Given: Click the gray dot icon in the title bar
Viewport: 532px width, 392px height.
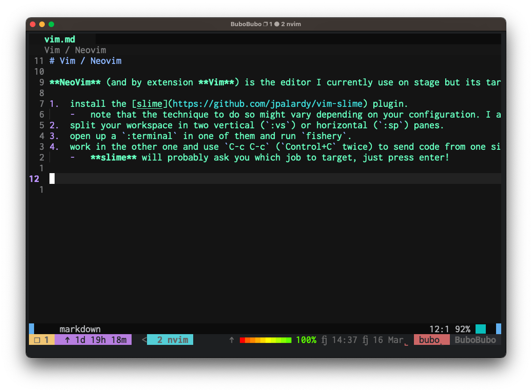Looking at the screenshot, I should pyautogui.click(x=277, y=24).
